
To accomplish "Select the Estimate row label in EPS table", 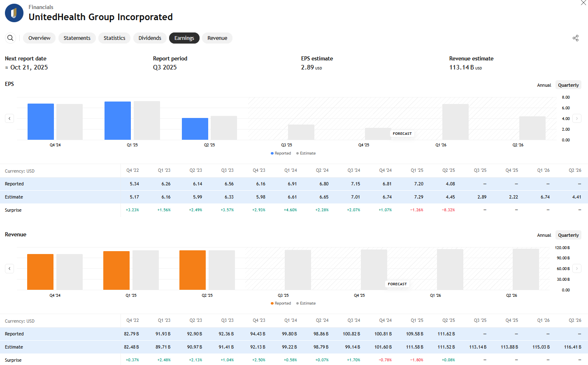I will (14, 197).
